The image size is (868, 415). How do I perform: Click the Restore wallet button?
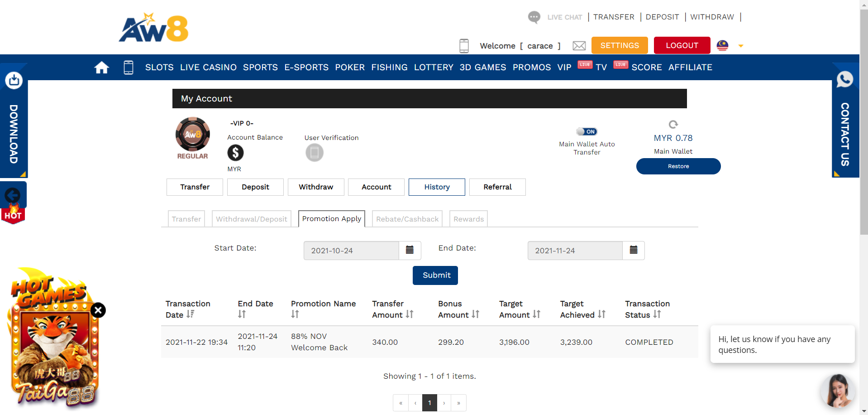click(678, 166)
